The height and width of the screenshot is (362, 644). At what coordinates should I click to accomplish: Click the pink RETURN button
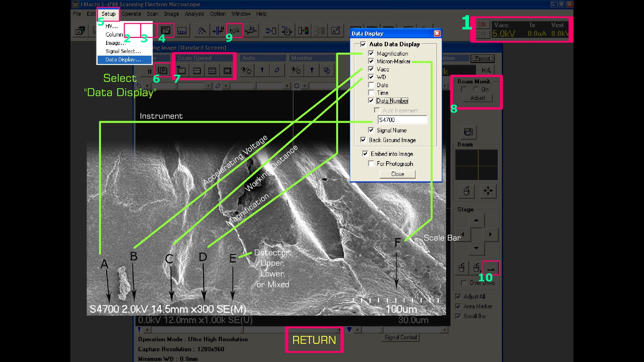pyautogui.click(x=314, y=340)
